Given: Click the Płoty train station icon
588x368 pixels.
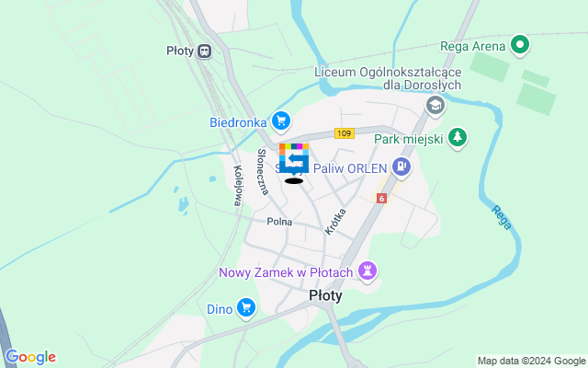Looking at the screenshot, I should 204,51.
